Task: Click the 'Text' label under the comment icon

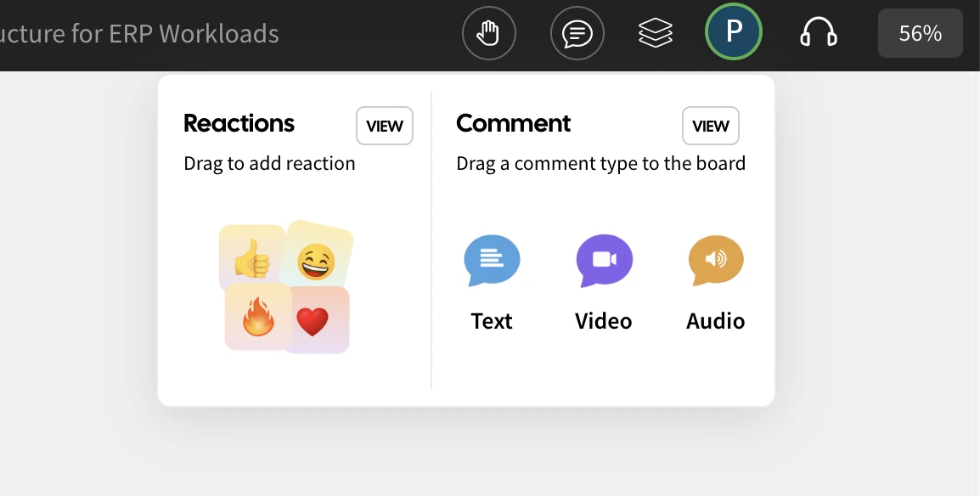Action: 492,321
